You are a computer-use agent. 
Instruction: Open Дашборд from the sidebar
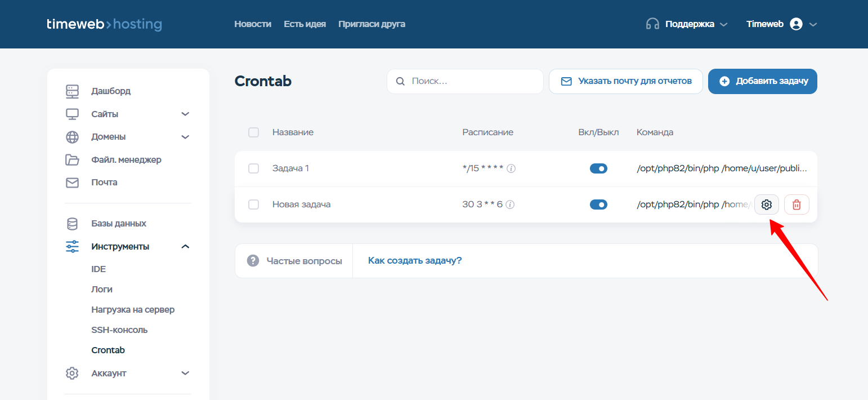click(x=110, y=91)
